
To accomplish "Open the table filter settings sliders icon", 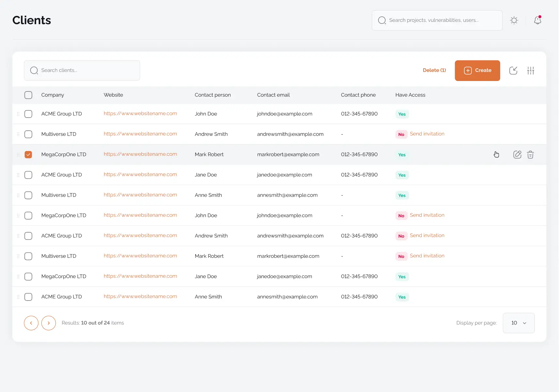I will tap(531, 71).
